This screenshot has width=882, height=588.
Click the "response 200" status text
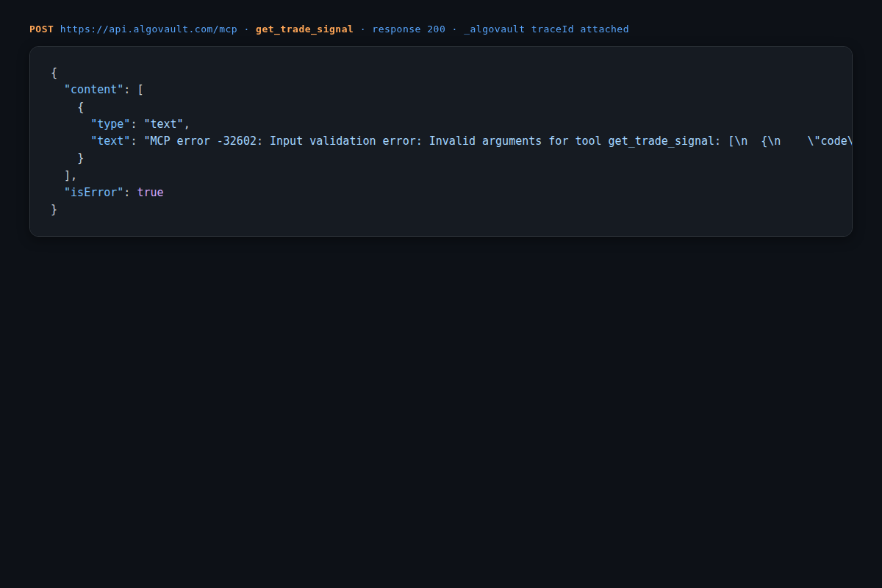point(409,29)
